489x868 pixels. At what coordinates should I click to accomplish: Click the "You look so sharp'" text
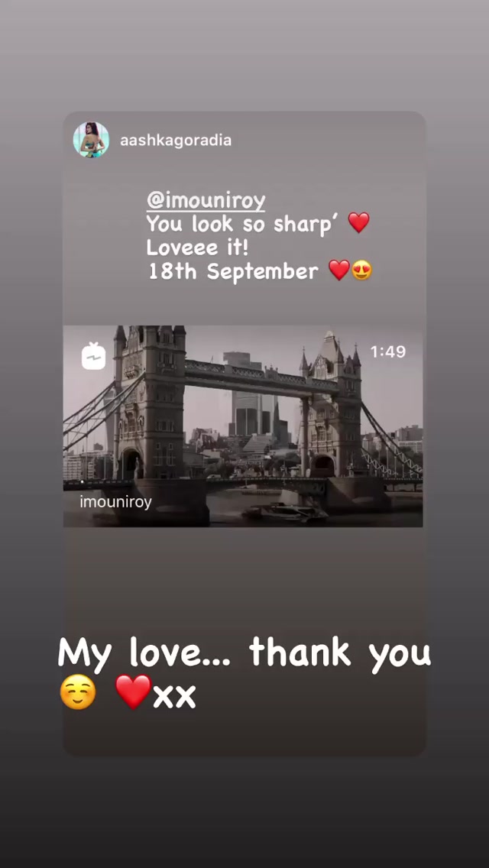pyautogui.click(x=243, y=224)
